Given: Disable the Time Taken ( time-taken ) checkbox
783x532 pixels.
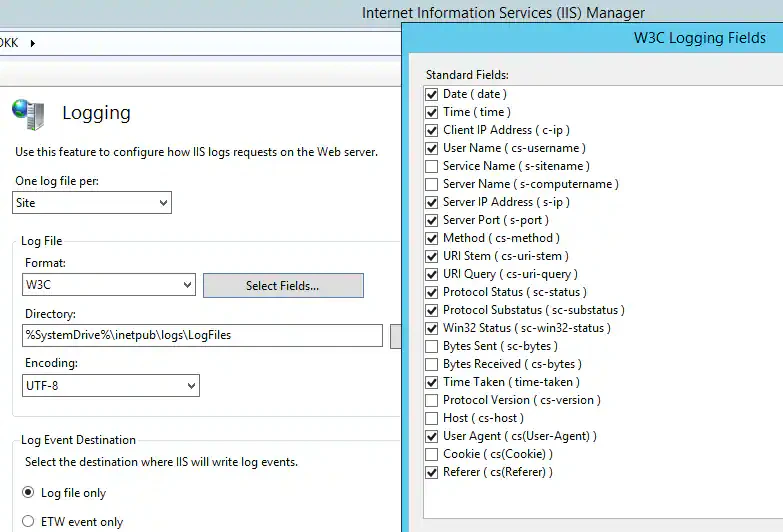Looking at the screenshot, I should click(431, 382).
